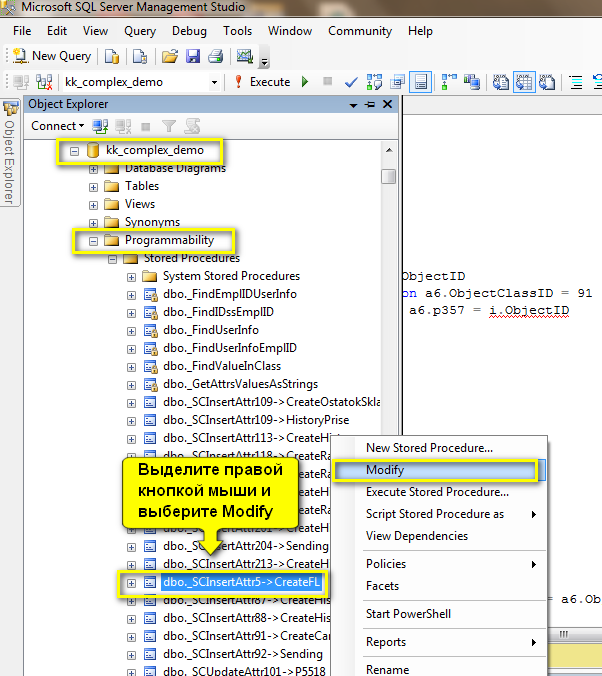
Task: Open the Tools menu
Action: (237, 31)
